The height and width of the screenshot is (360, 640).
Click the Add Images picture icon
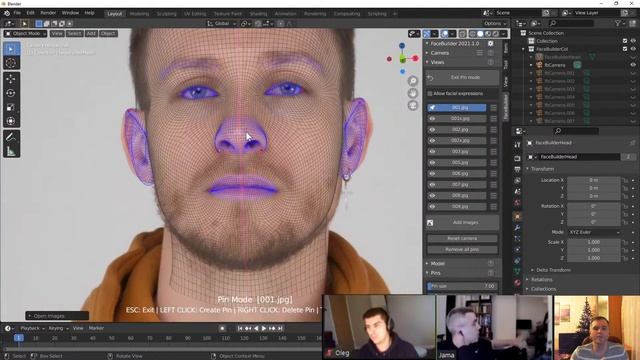point(430,222)
